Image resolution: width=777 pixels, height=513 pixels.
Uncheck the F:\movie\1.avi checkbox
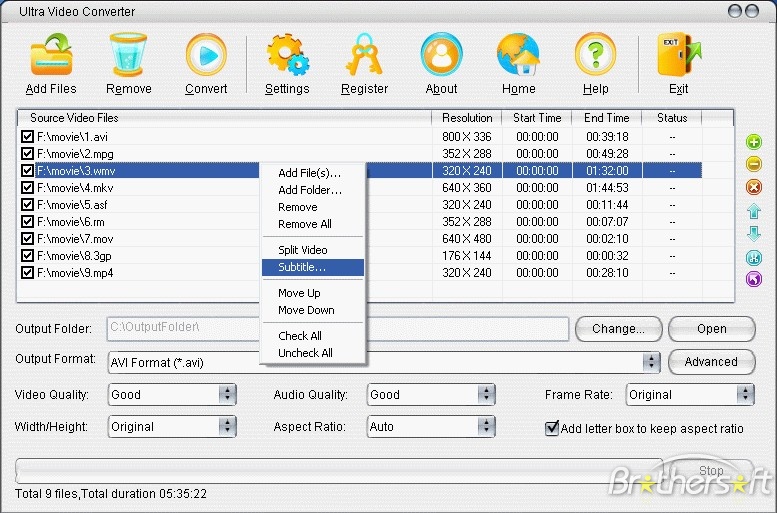click(x=27, y=137)
